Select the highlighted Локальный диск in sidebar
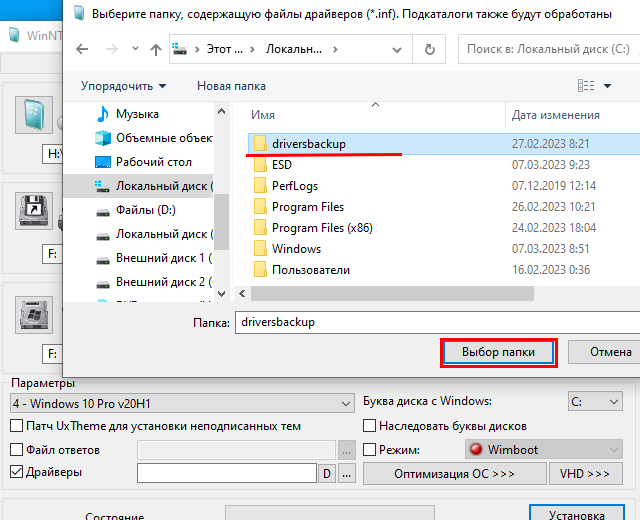 point(139,186)
